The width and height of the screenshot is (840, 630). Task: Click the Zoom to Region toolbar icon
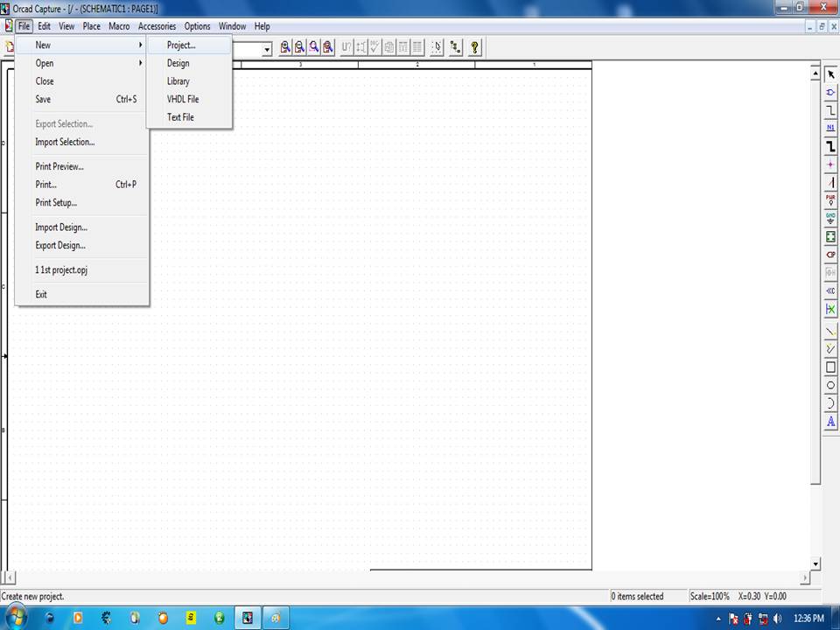click(314, 47)
